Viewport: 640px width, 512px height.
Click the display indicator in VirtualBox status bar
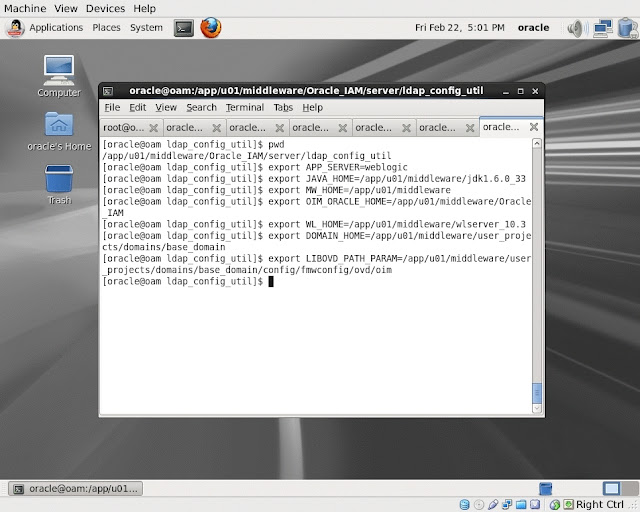535,505
